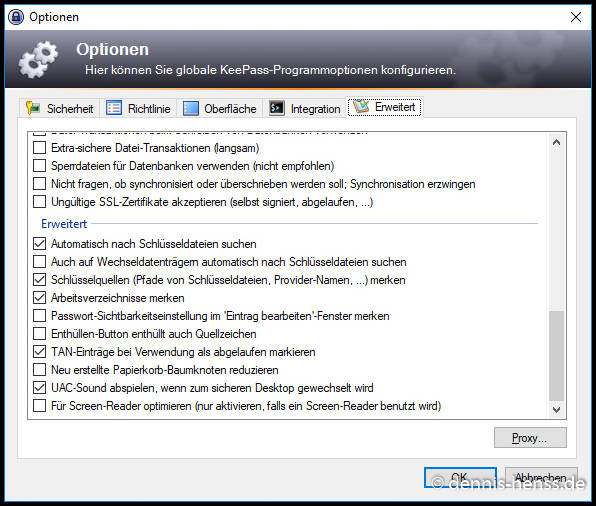Click the scroll down arrow of the options list
Viewport: 596px width, 506px height.
(556, 410)
